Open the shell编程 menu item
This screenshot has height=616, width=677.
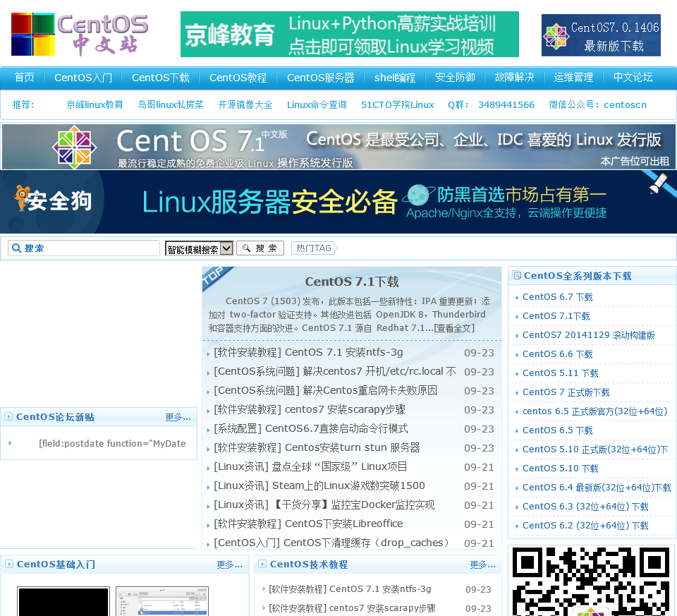point(395,78)
